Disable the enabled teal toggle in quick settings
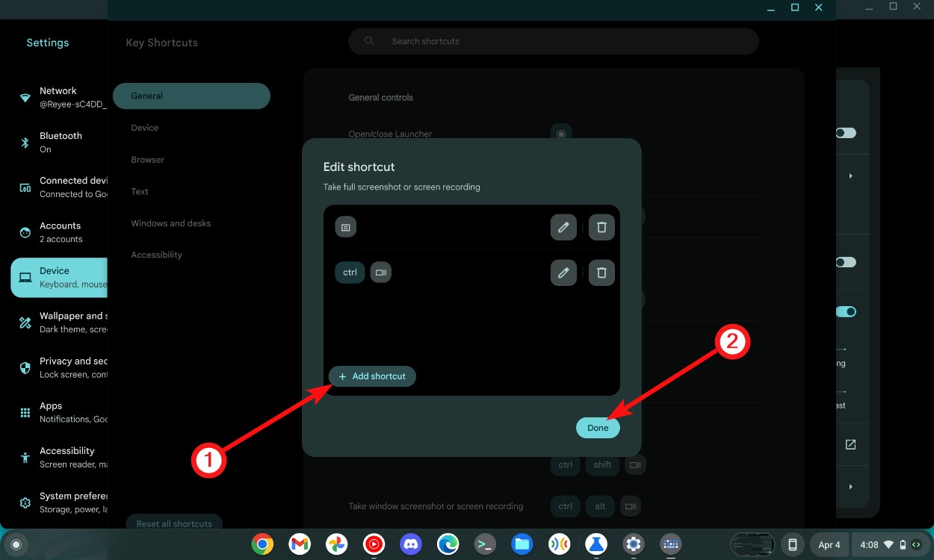The width and height of the screenshot is (934, 560). coord(845,311)
